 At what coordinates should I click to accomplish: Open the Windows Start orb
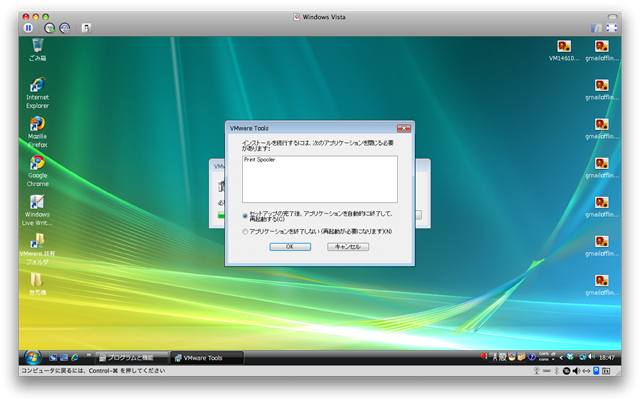click(32, 357)
